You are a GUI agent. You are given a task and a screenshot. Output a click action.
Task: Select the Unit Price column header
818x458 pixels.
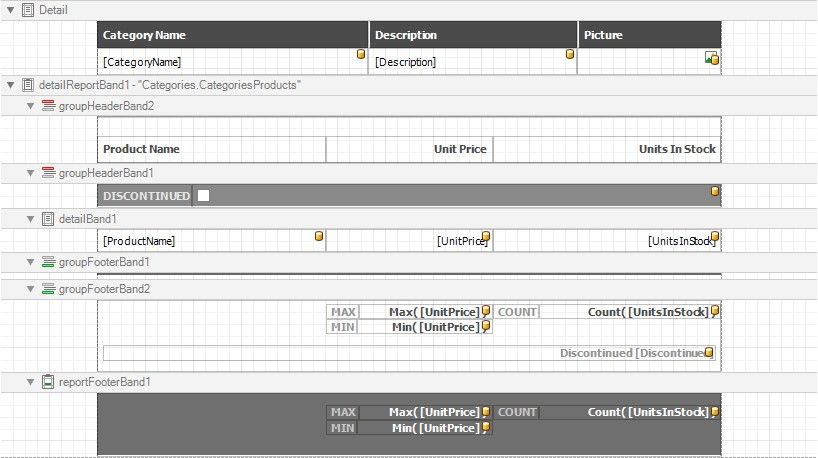pyautogui.click(x=409, y=149)
